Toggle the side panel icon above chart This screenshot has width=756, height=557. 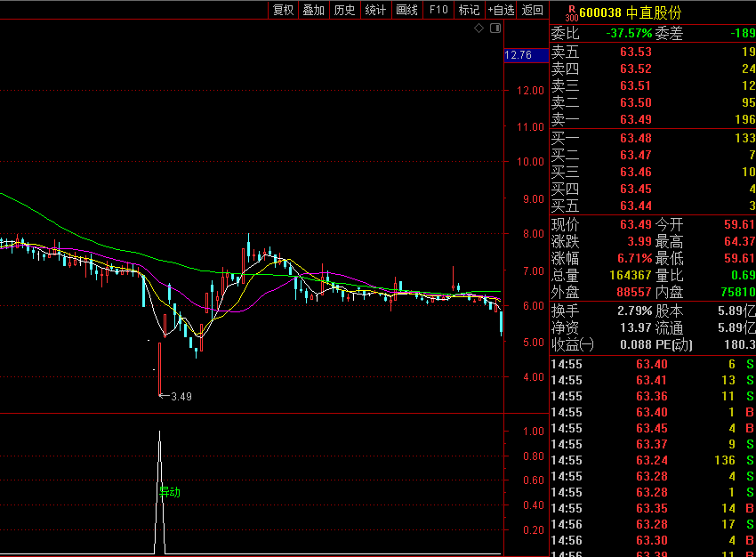click(x=495, y=28)
